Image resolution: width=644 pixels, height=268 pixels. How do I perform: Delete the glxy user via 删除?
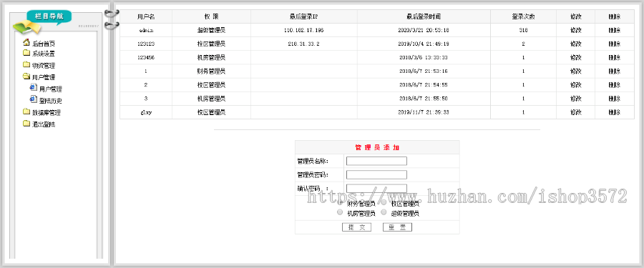point(615,112)
